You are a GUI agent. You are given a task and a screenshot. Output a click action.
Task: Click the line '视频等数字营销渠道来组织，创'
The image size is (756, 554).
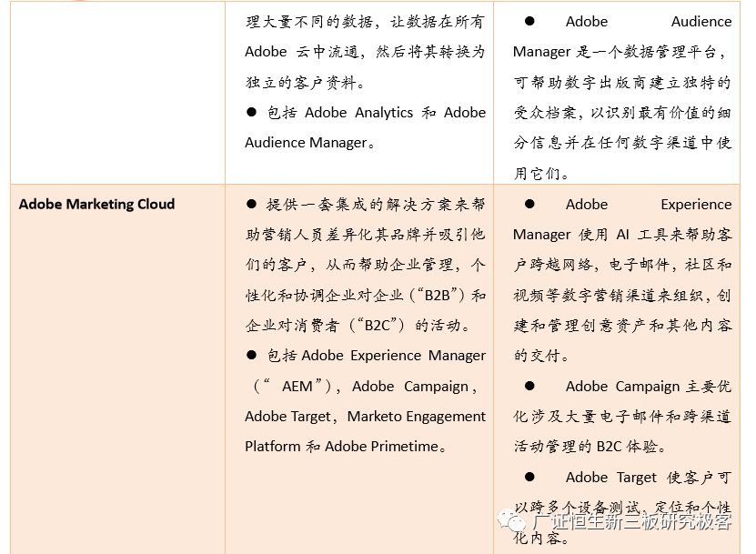point(622,295)
